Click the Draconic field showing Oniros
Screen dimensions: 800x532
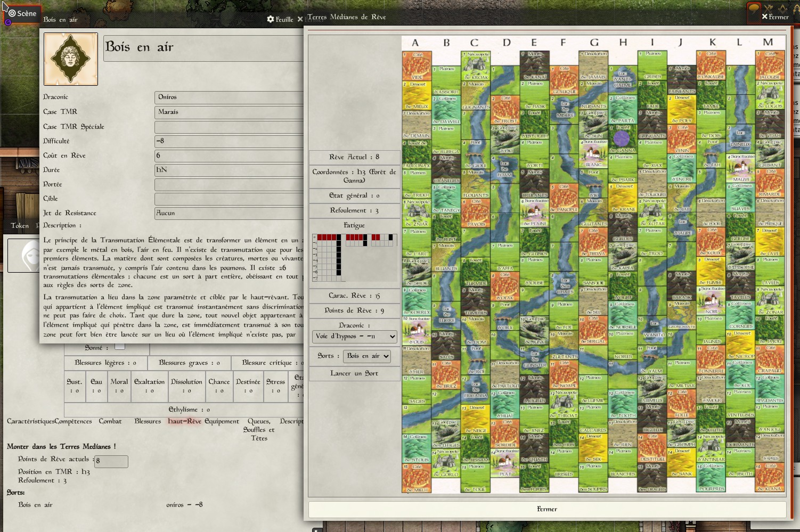pyautogui.click(x=229, y=97)
